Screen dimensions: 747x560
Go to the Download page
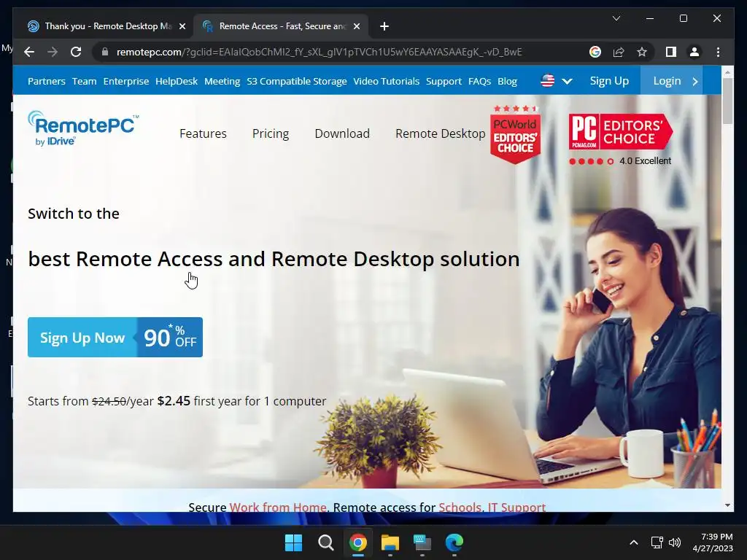tap(342, 133)
